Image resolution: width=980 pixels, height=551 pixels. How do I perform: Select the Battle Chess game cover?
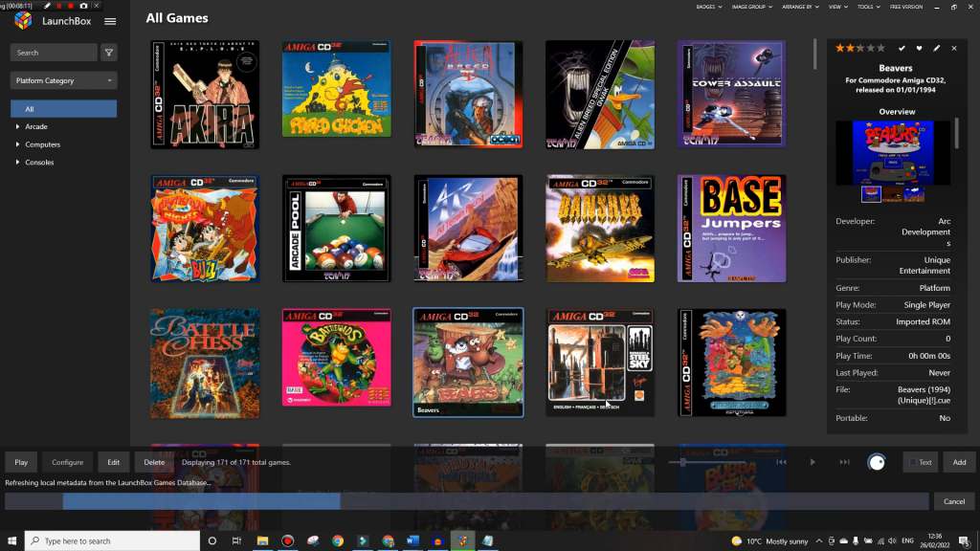coord(205,363)
